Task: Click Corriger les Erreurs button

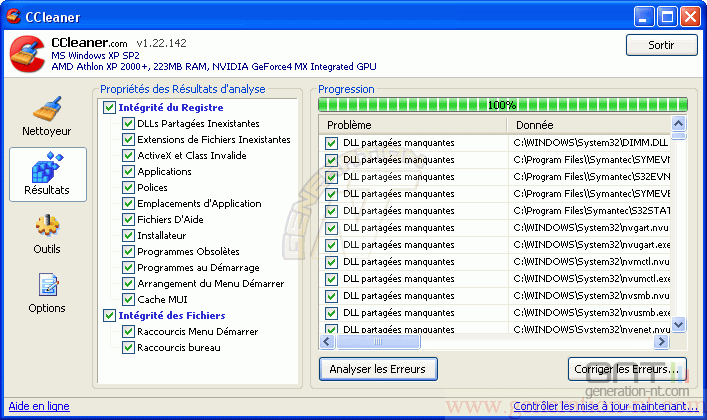Action: (627, 369)
